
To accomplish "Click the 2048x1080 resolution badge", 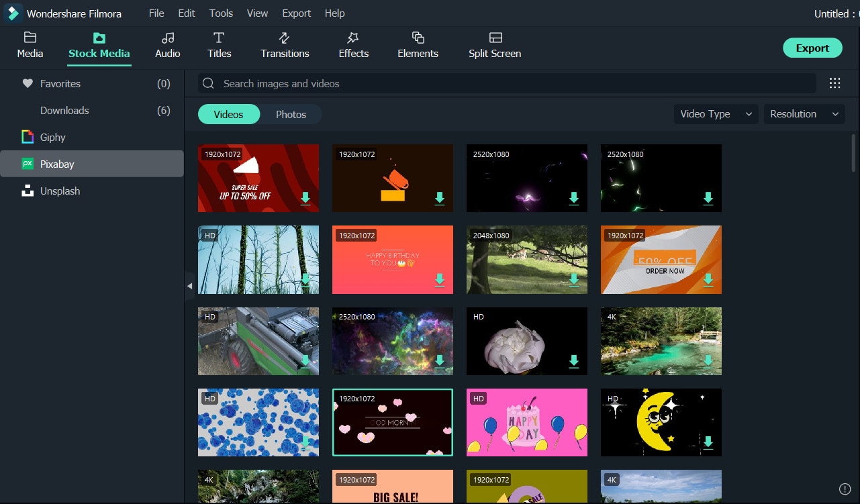I will click(x=491, y=236).
